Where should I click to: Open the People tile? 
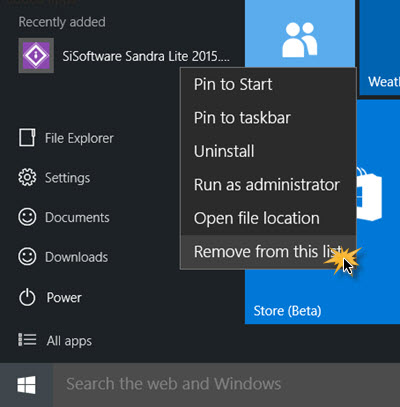(300, 33)
